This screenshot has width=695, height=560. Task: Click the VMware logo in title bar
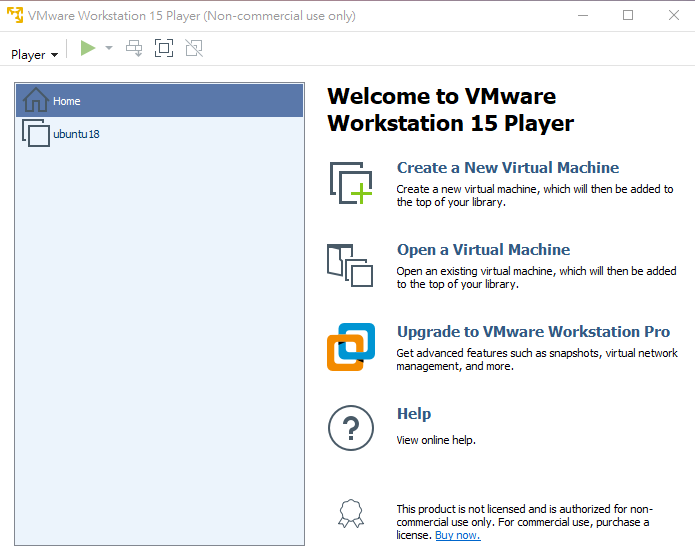click(x=15, y=15)
